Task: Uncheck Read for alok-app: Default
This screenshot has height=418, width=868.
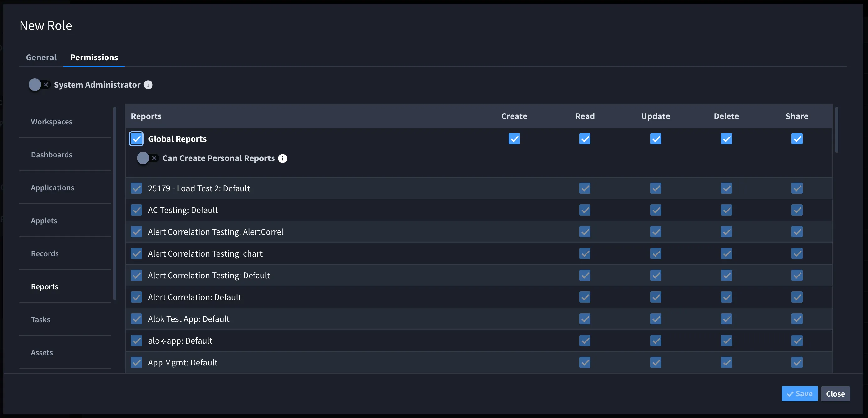Action: (585, 341)
